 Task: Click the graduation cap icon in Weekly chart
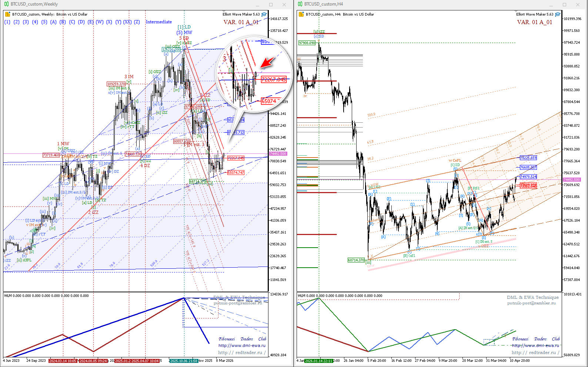click(264, 14)
